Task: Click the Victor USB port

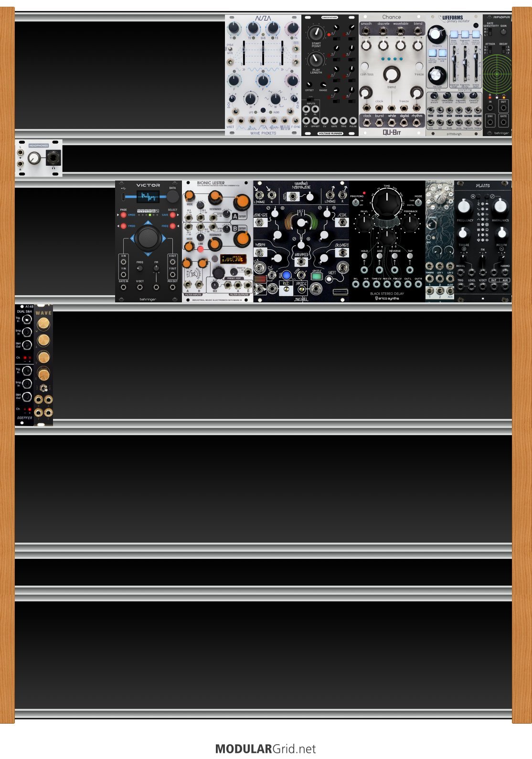Action: coord(124,197)
